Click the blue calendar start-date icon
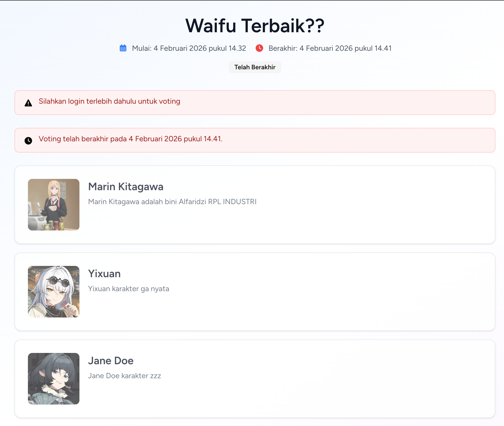The image size is (504, 426). tap(123, 48)
